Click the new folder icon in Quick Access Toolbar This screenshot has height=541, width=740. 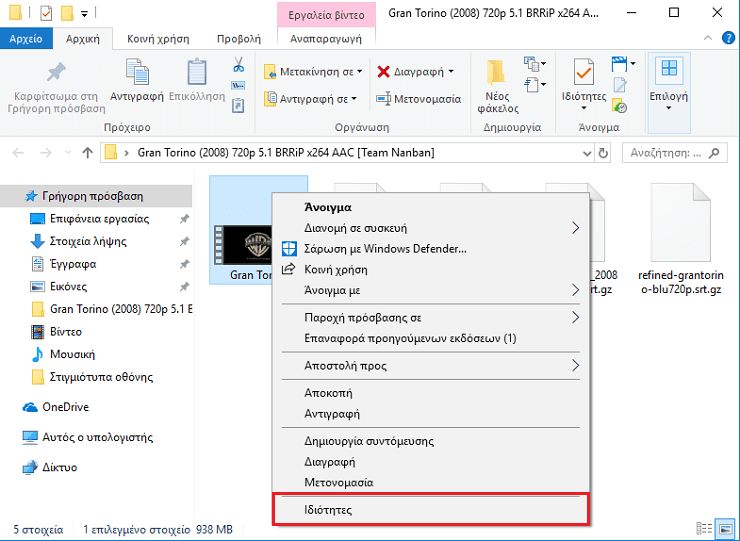(67, 13)
